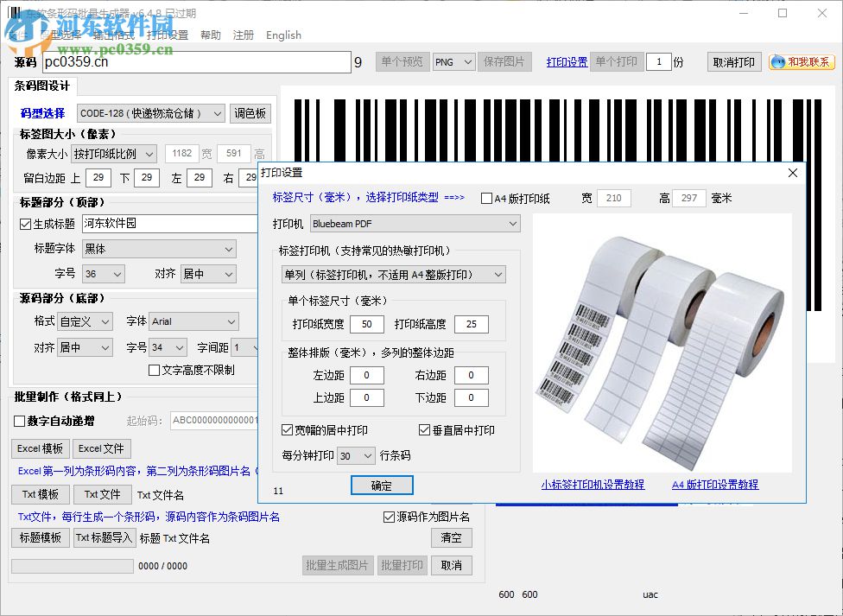The width and height of the screenshot is (843, 616).
Task: Click the English menu item
Action: (283, 35)
